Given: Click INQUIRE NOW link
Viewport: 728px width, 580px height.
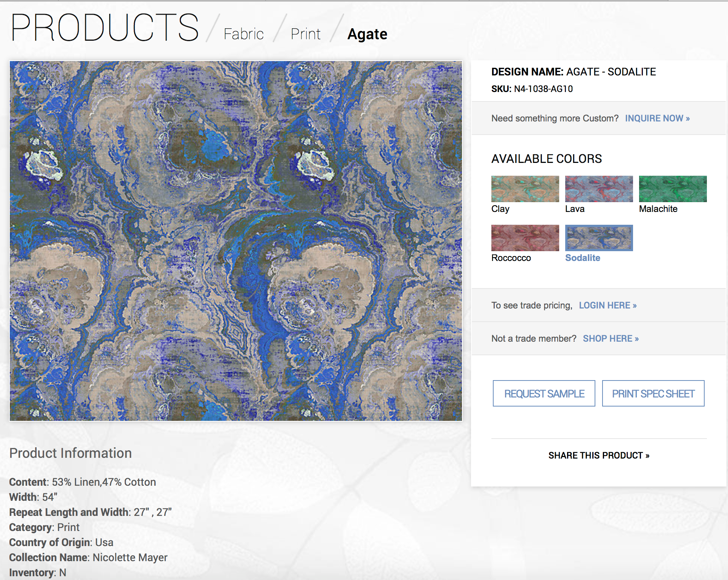Looking at the screenshot, I should click(x=657, y=118).
